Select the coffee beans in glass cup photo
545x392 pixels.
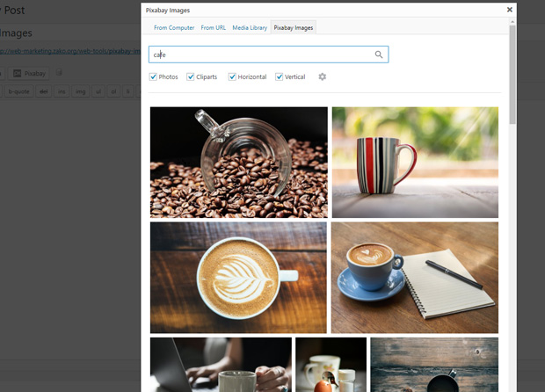239,163
